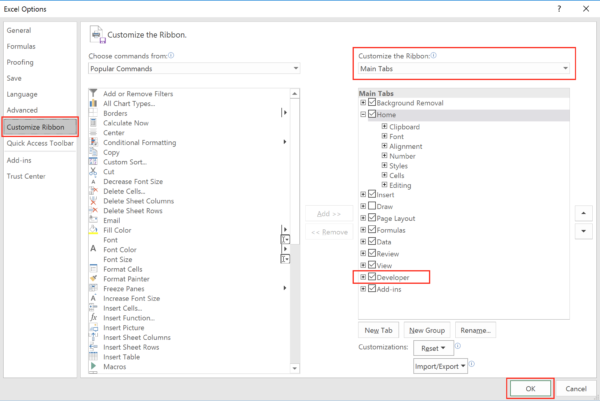Click the Macros play icon
The width and height of the screenshot is (600, 401).
pyautogui.click(x=93, y=366)
